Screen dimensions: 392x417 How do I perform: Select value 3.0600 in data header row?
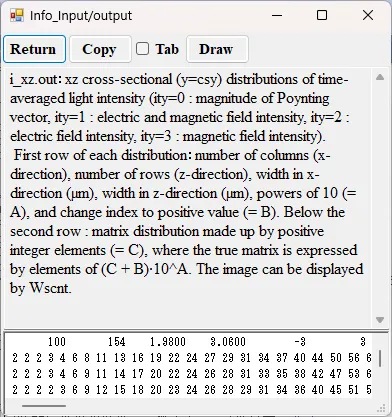(228, 342)
